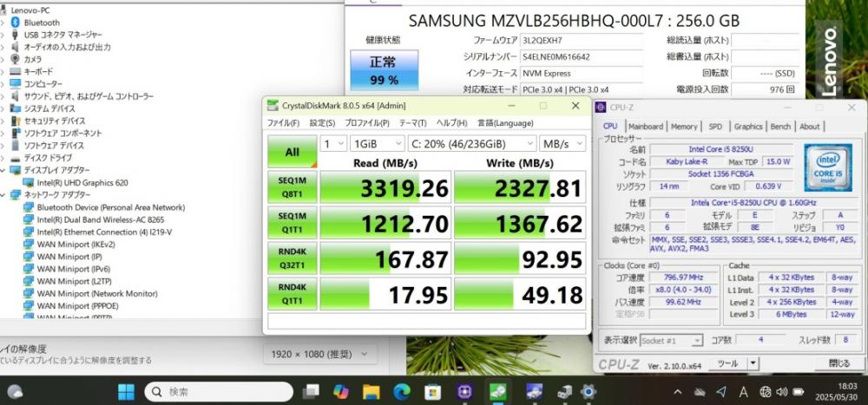Switch to the About tab in CPU-Z
Screen dimensions: 868x405
[x=809, y=127]
